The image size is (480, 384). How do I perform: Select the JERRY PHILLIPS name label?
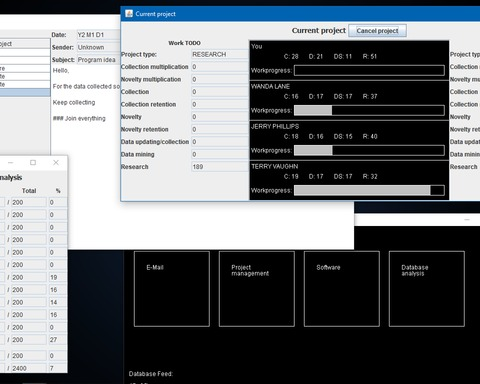click(275, 126)
